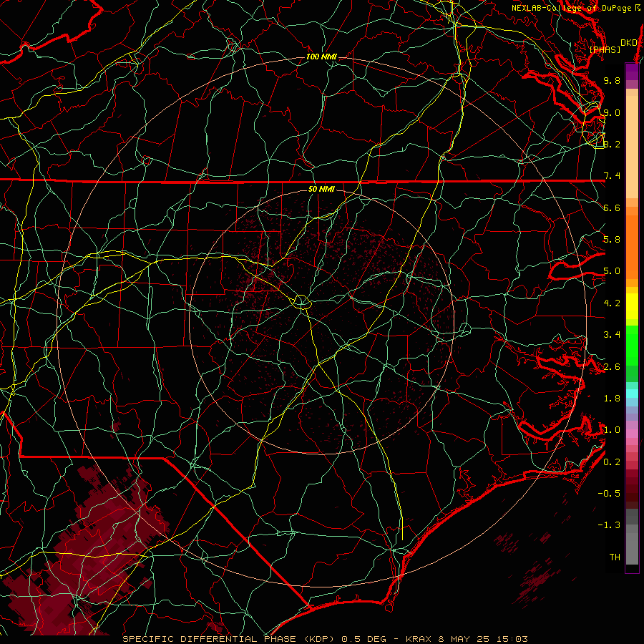Click the 1.8 legend value
This screenshot has height=644, width=644.
click(x=612, y=399)
